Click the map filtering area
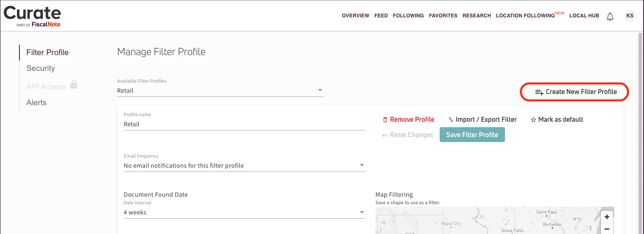This screenshot has width=644, height=234. (495, 220)
